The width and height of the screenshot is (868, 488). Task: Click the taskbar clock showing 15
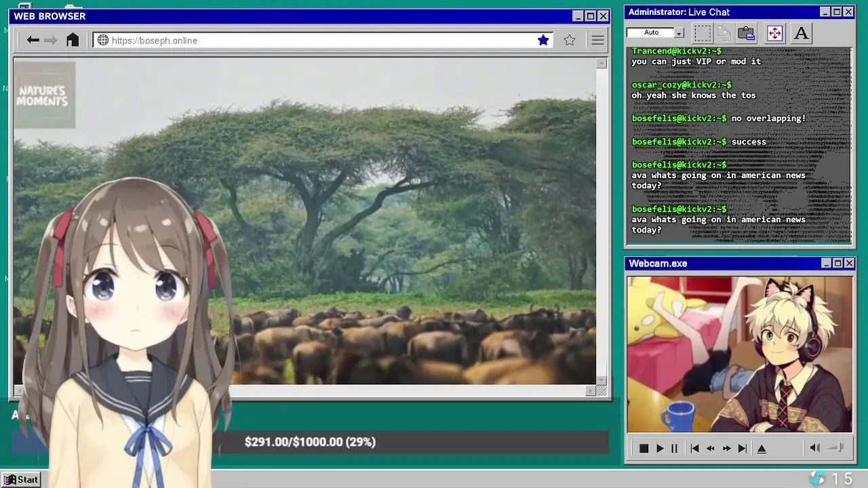coord(842,480)
